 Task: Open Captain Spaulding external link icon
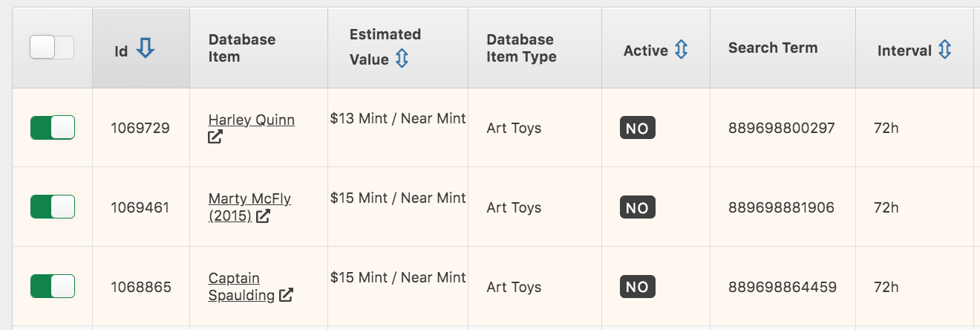[x=286, y=295]
